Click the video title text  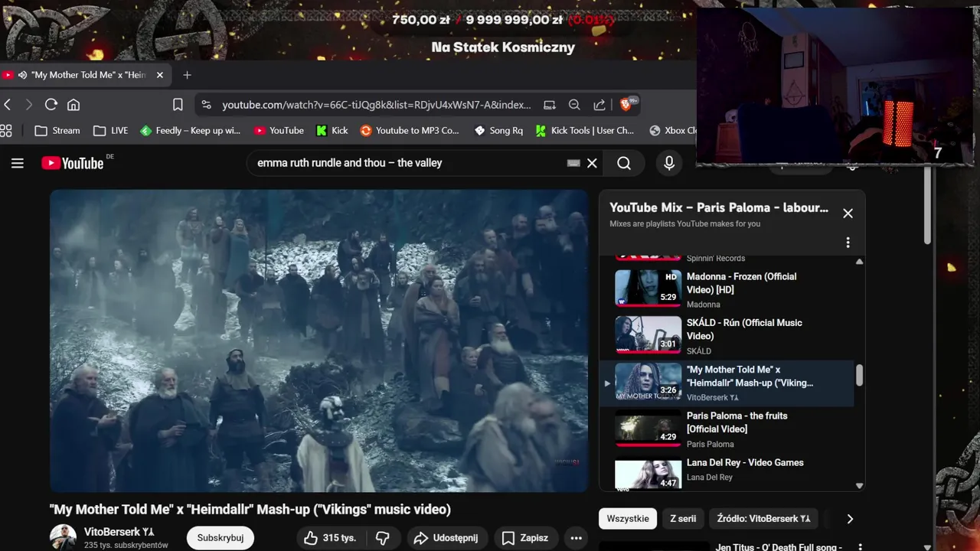(x=250, y=510)
